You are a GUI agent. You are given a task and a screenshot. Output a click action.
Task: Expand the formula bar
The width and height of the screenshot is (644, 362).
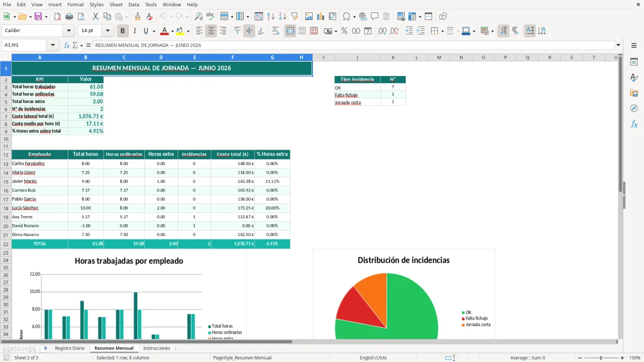click(618, 46)
